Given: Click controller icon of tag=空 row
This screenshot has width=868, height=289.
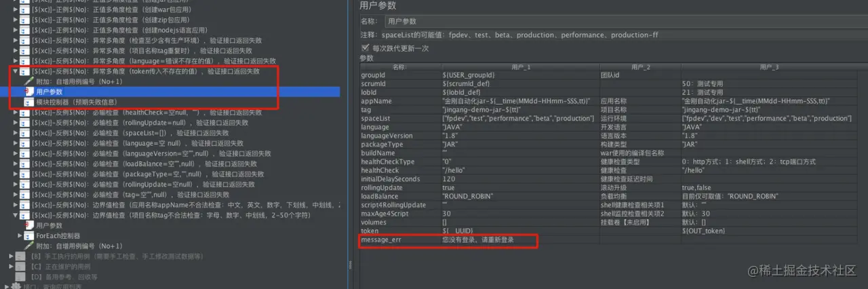Looking at the screenshot, I should (24, 194).
